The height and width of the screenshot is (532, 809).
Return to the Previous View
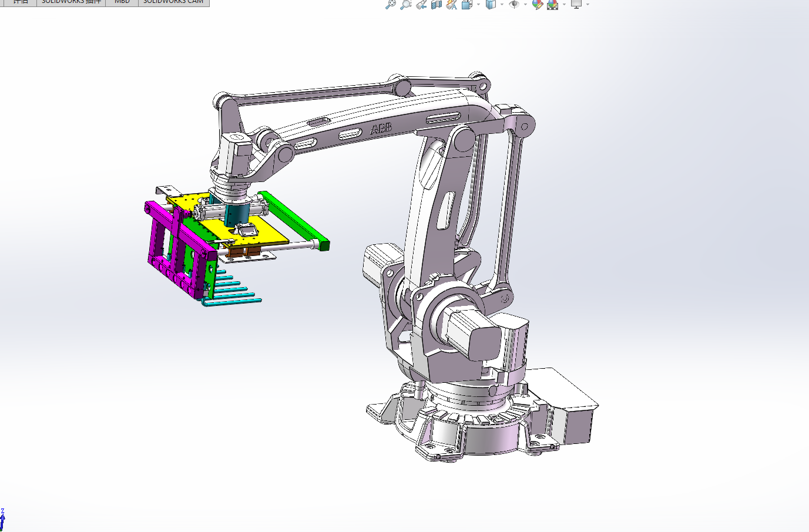(421, 4)
